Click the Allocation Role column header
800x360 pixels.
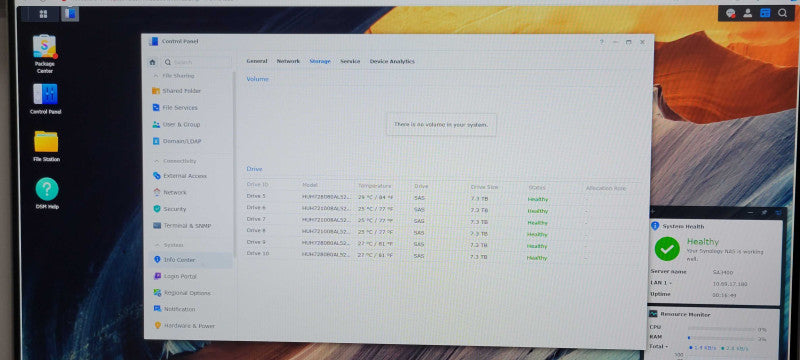[606, 188]
